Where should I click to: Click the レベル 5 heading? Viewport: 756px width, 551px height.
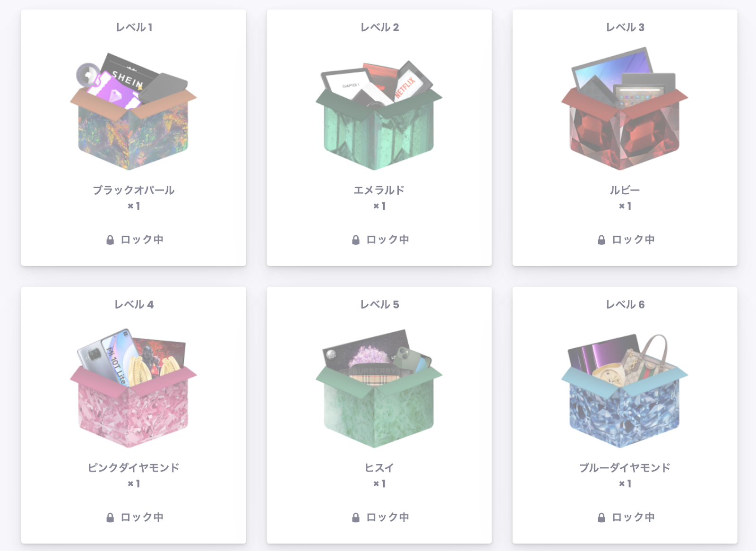(x=379, y=305)
